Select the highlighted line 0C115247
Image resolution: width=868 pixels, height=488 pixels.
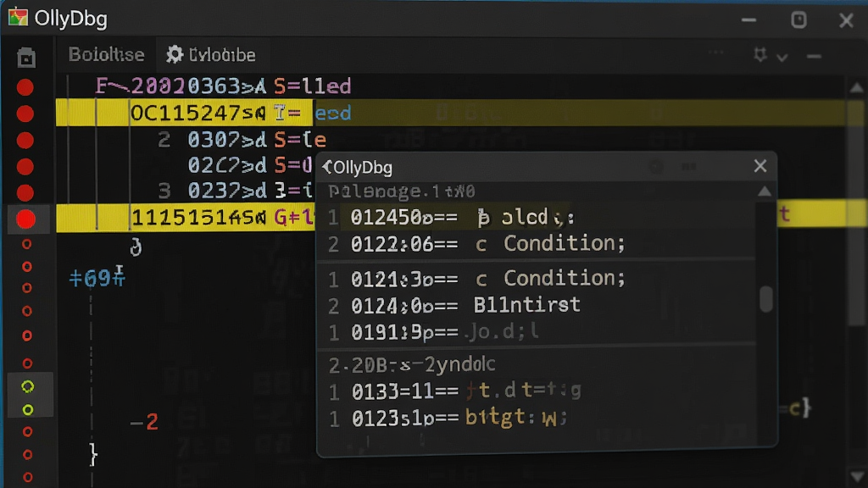[x=451, y=113]
